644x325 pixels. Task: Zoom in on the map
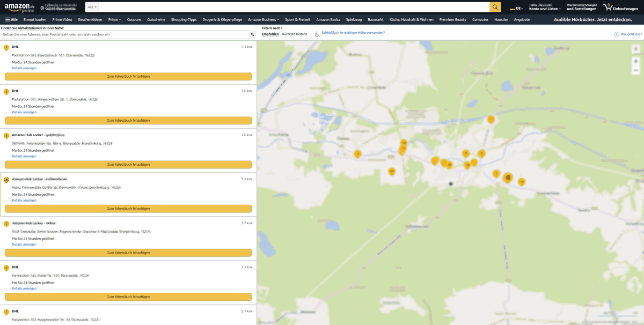click(636, 60)
